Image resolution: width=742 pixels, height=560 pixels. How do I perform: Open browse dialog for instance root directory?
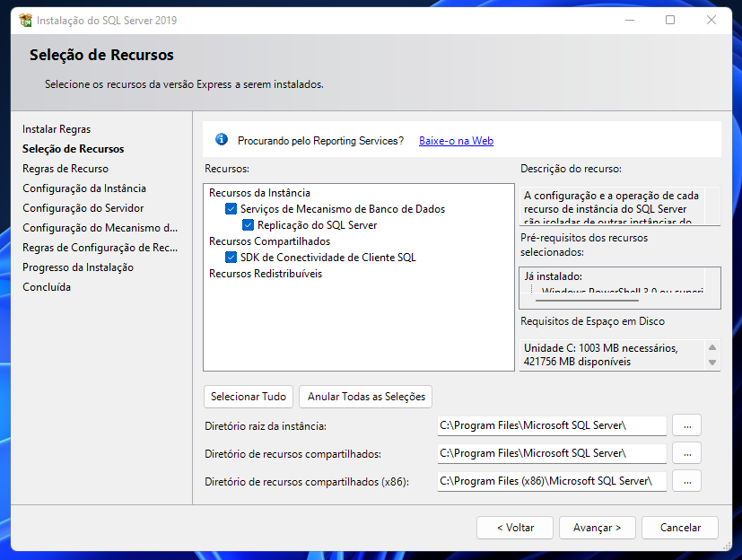(x=686, y=425)
